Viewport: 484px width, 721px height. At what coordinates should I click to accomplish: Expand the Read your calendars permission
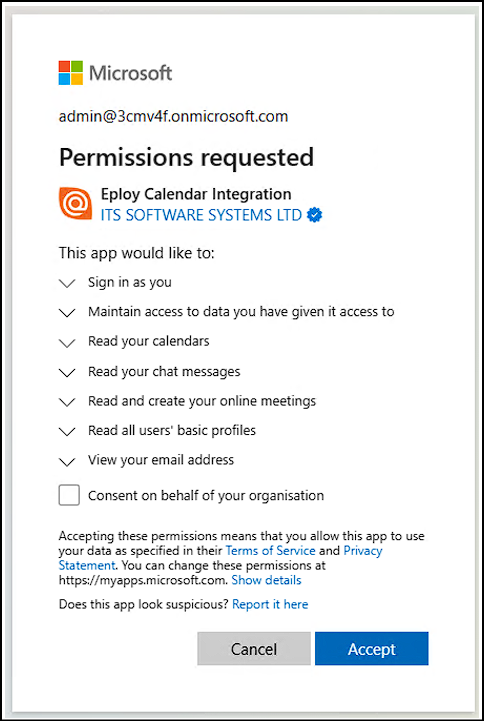click(x=68, y=343)
